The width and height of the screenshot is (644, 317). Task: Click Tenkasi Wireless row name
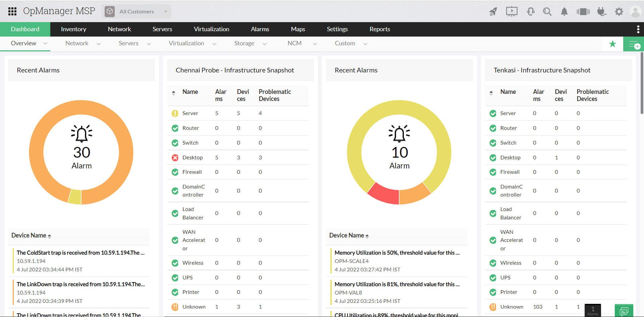point(511,263)
